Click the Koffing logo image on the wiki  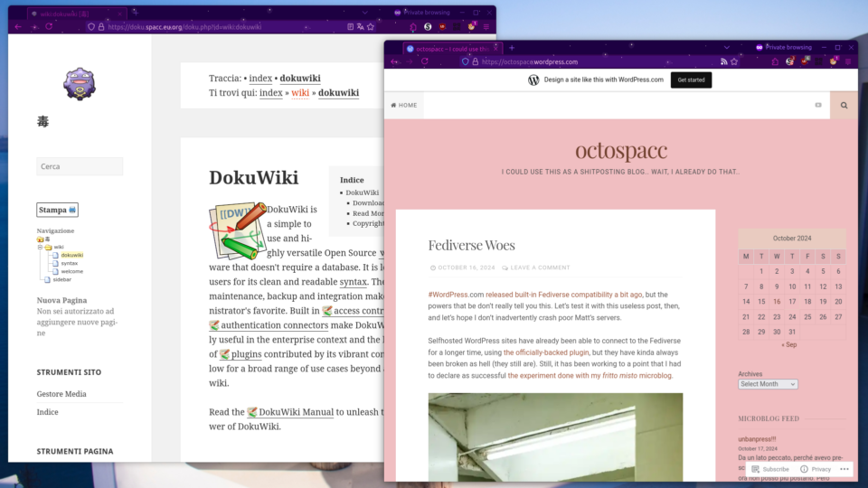pos(80,84)
